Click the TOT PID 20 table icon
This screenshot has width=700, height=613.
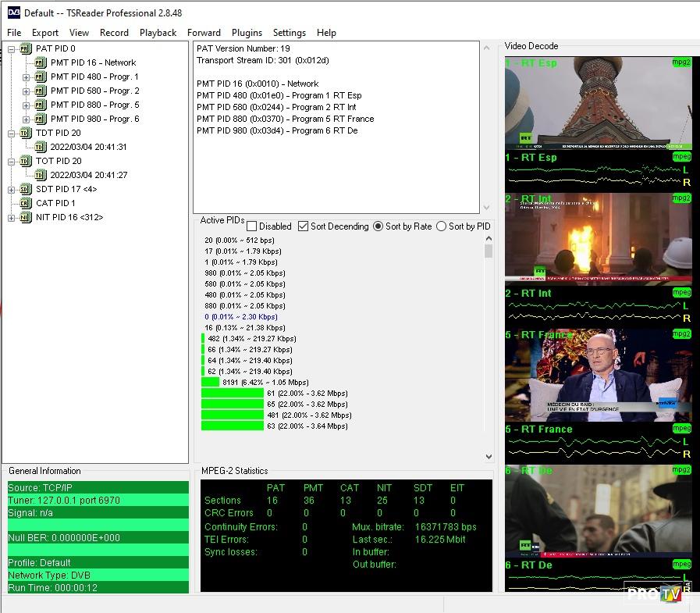point(25,161)
